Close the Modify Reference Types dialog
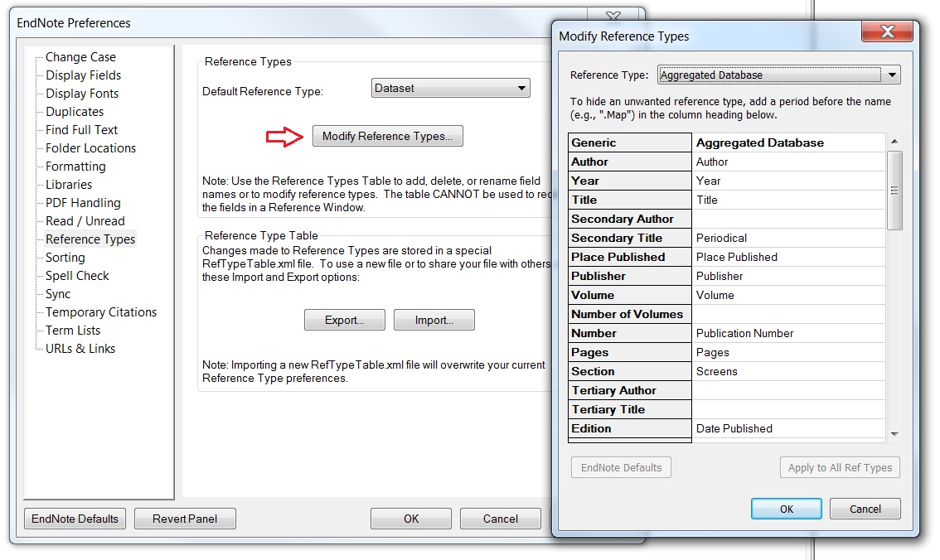This screenshot has height=560, width=940. [888, 33]
